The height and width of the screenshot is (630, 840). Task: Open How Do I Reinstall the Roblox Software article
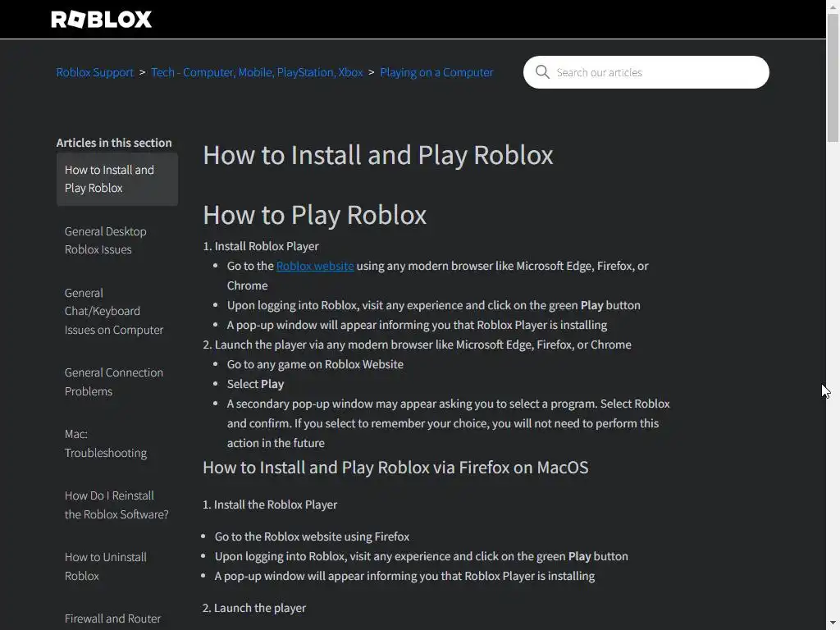(116, 505)
